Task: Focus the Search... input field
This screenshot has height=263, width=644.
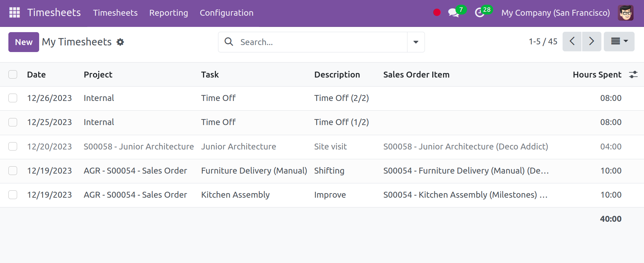Action: (321, 42)
